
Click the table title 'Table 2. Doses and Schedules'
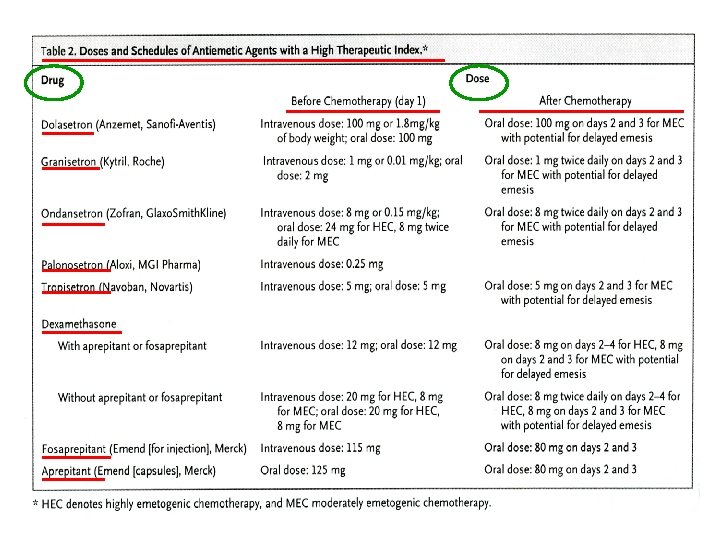click(234, 50)
